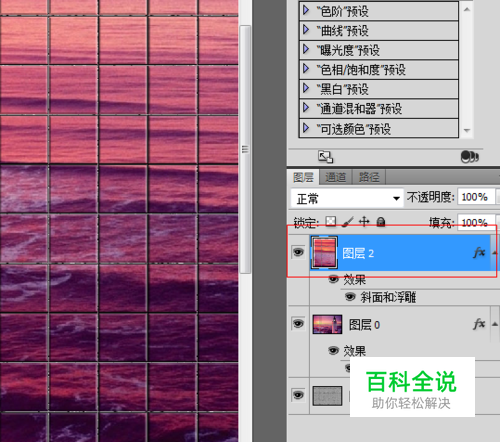500x442 pixels.
Task: Select the 图层 0 layer name
Action: [364, 324]
